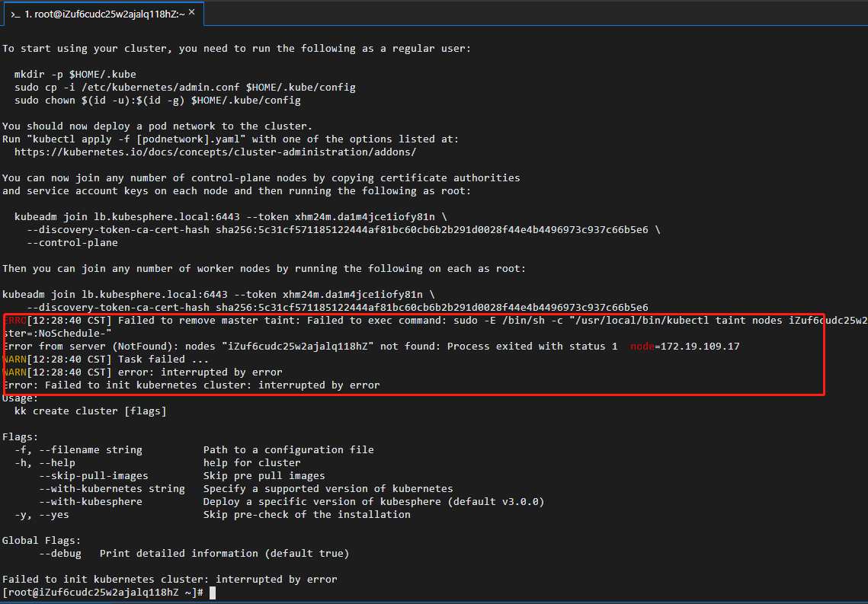This screenshot has height=604, width=868.
Task: Click the 'error: interrupted by error' warning line
Action: pos(143,372)
